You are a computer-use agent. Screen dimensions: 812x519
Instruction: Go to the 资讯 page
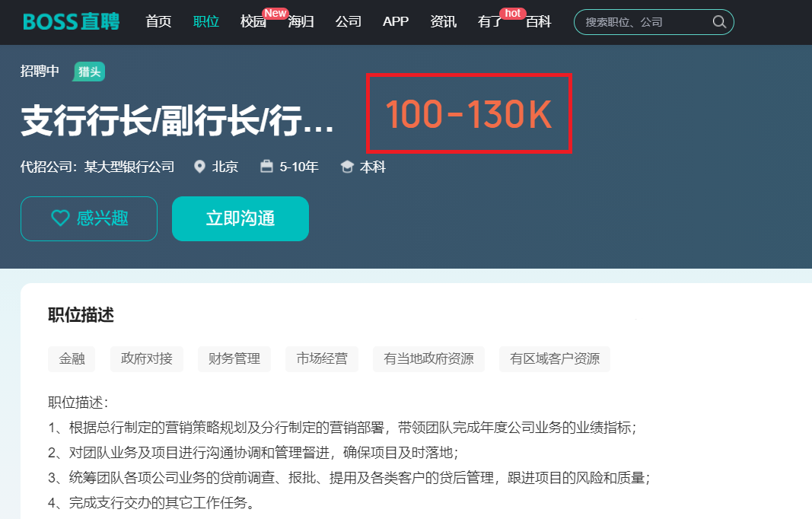(x=443, y=21)
